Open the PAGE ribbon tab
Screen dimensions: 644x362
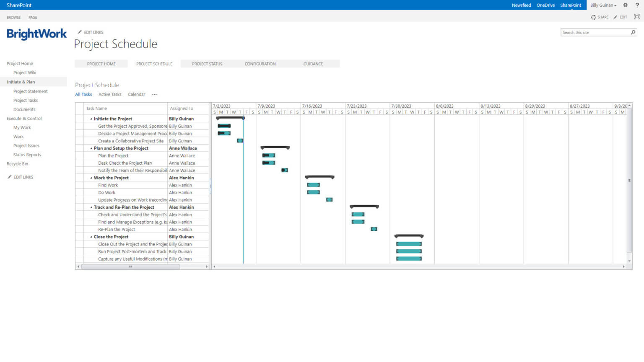point(33,17)
